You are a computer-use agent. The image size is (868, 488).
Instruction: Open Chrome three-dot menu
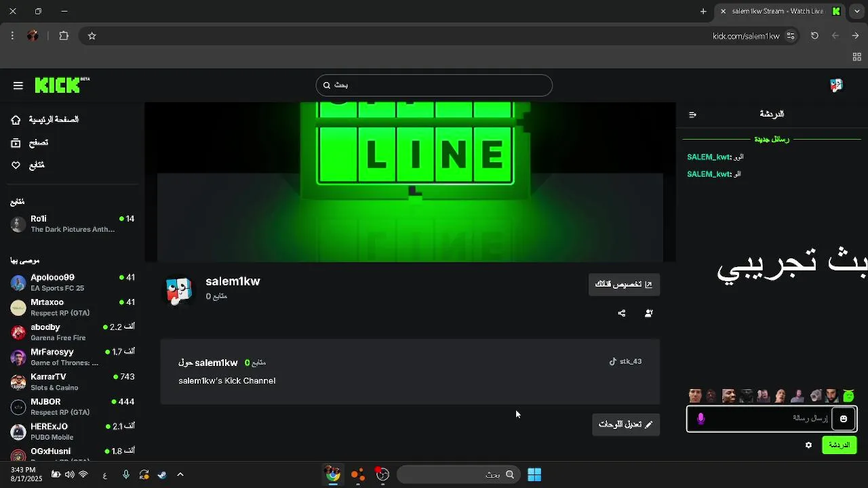[12, 36]
